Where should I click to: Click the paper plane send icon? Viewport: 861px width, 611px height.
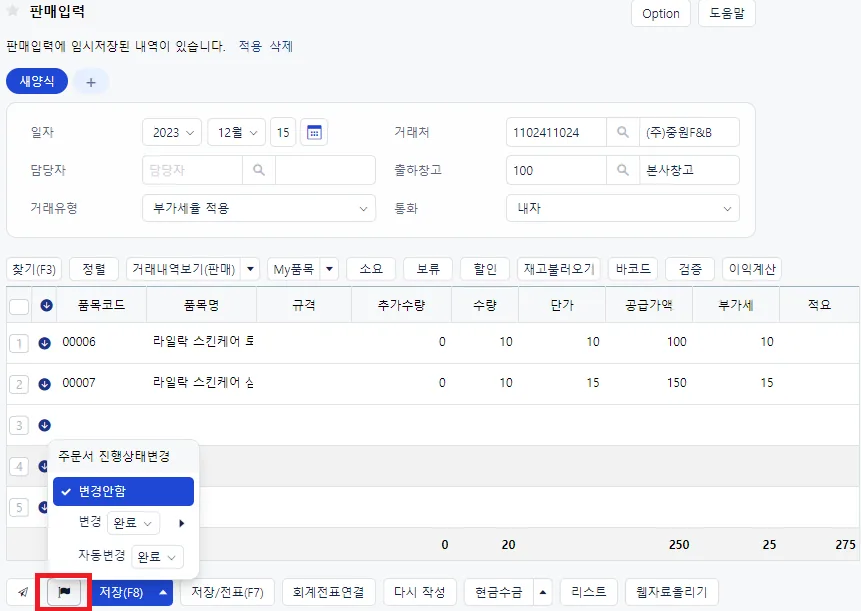point(23,592)
